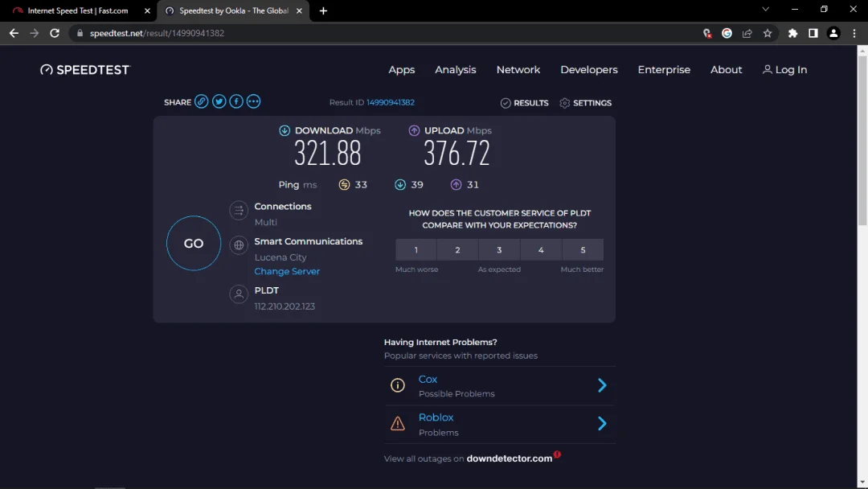Click the 321.88 download value
Screen dimensions: 868x489
[327, 154]
